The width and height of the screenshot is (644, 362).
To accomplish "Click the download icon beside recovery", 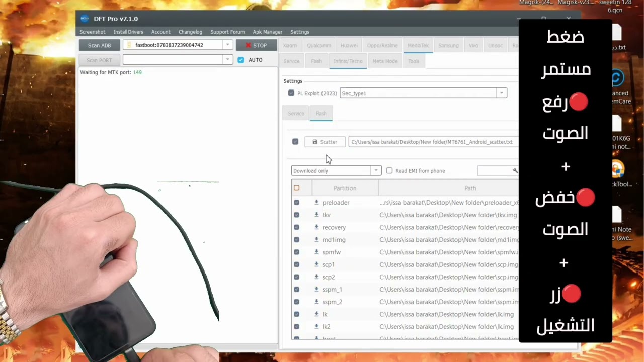I will (x=316, y=227).
